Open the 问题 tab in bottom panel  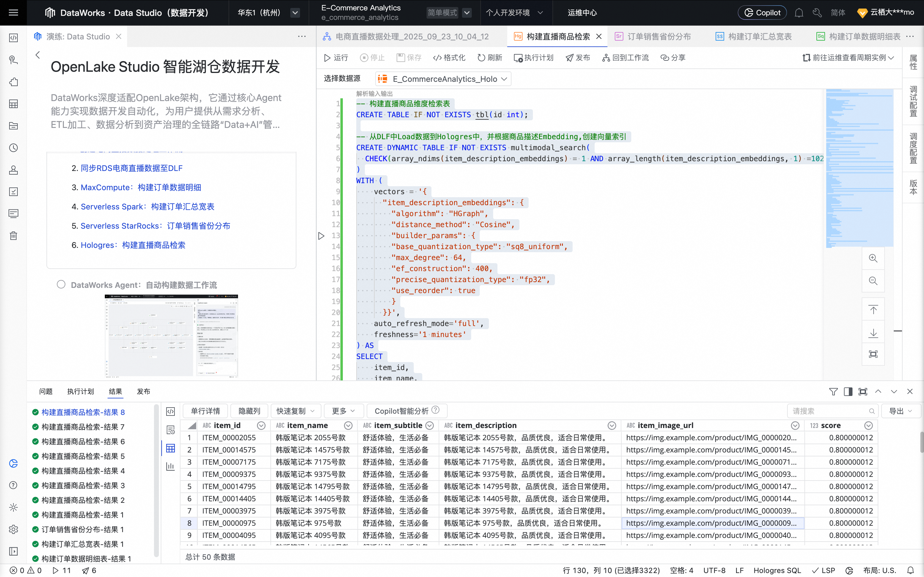click(46, 391)
